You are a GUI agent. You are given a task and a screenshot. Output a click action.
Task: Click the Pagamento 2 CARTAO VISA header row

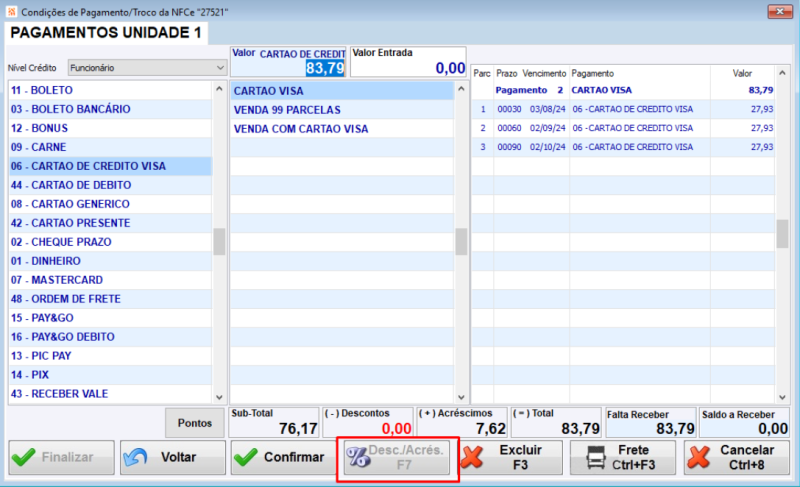click(623, 90)
